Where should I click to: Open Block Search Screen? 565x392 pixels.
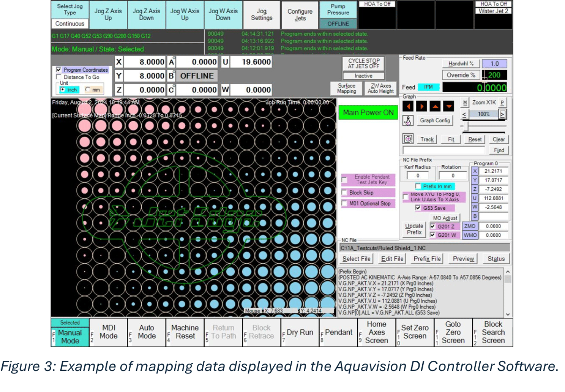click(493, 332)
